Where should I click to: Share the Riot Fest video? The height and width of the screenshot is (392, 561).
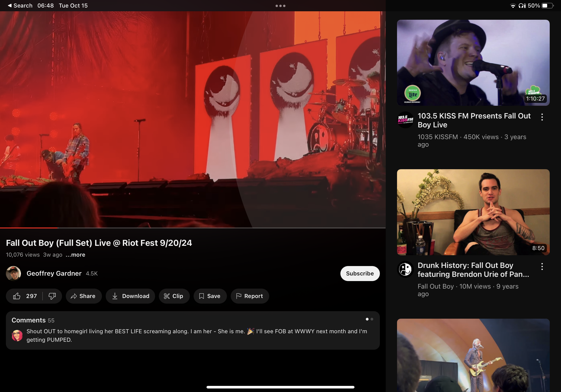click(84, 296)
